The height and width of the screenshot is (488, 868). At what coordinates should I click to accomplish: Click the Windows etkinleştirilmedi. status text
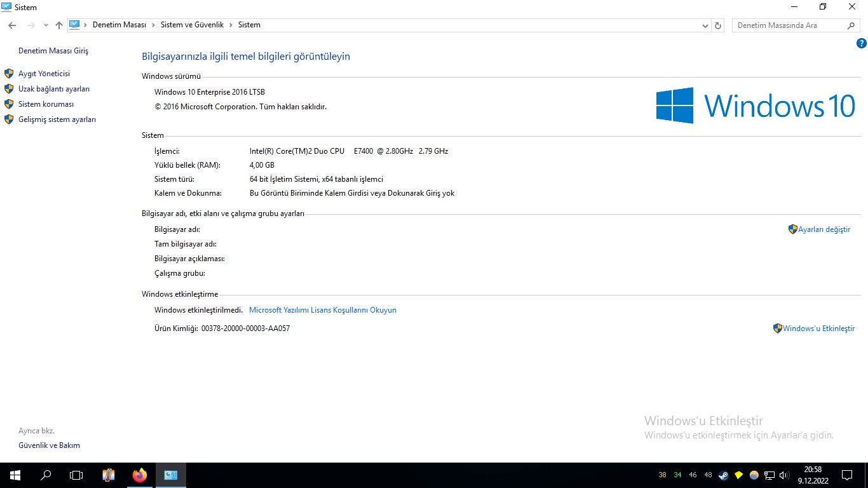(199, 310)
